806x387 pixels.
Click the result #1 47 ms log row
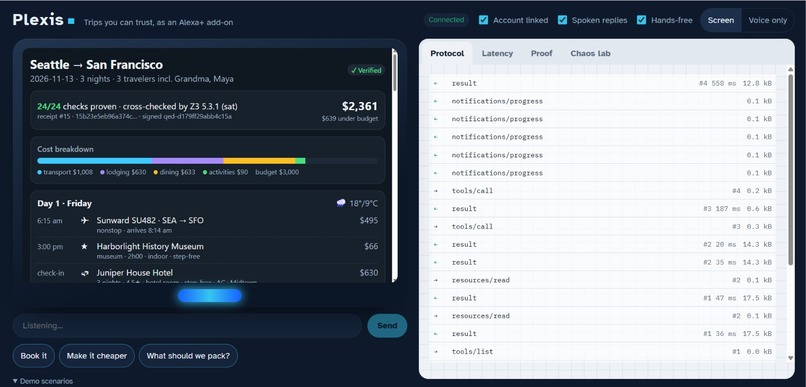[602, 298]
